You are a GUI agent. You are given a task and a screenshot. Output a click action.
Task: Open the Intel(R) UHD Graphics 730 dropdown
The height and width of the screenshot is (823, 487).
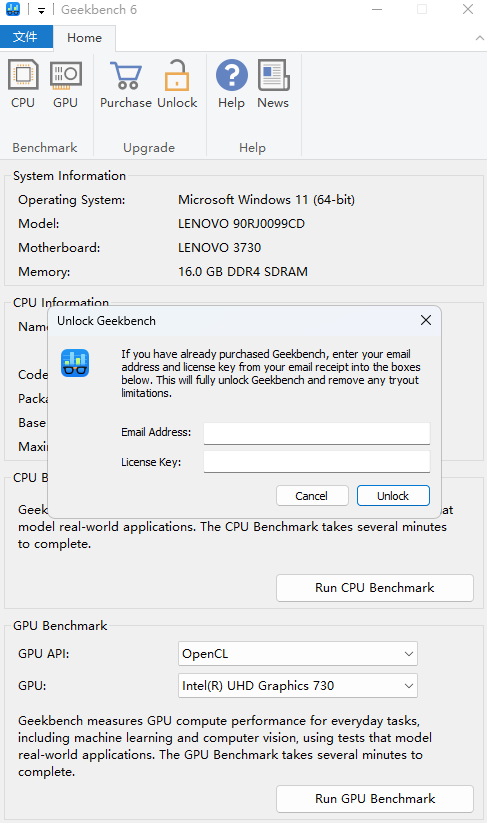[298, 685]
